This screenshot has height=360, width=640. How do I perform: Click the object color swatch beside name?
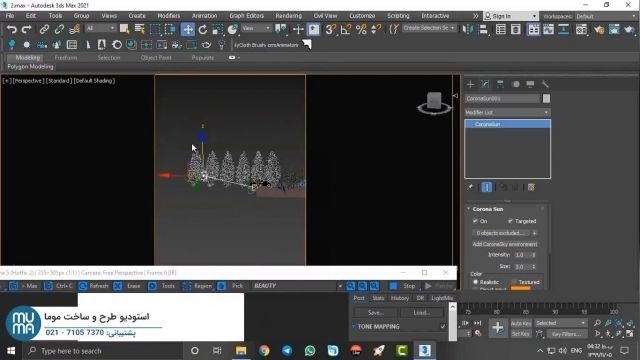tap(546, 98)
